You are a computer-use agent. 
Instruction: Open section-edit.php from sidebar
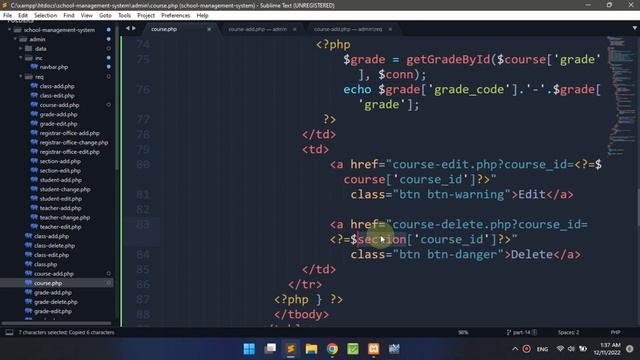pyautogui.click(x=60, y=171)
